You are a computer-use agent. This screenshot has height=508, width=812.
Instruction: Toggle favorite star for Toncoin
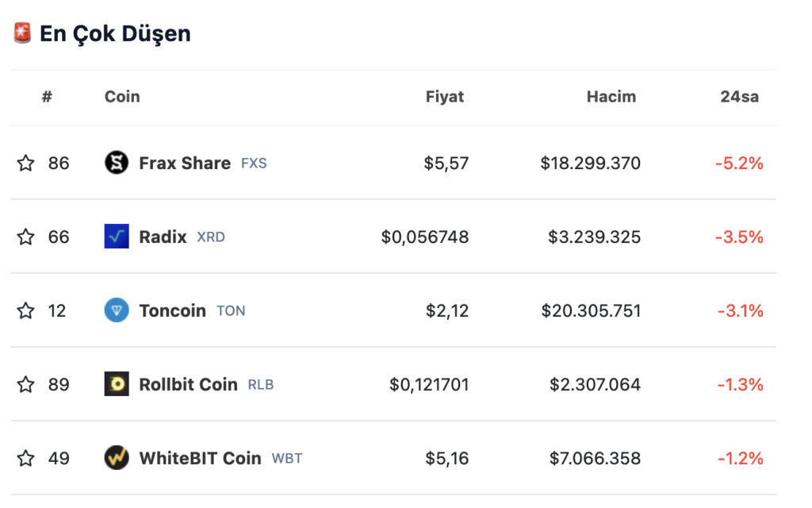click(26, 310)
